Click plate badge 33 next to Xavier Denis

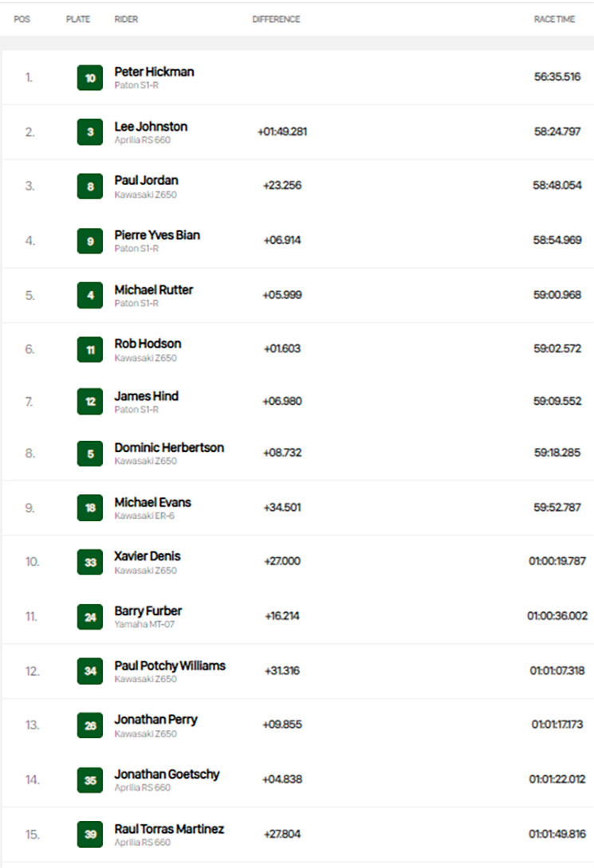click(x=89, y=562)
